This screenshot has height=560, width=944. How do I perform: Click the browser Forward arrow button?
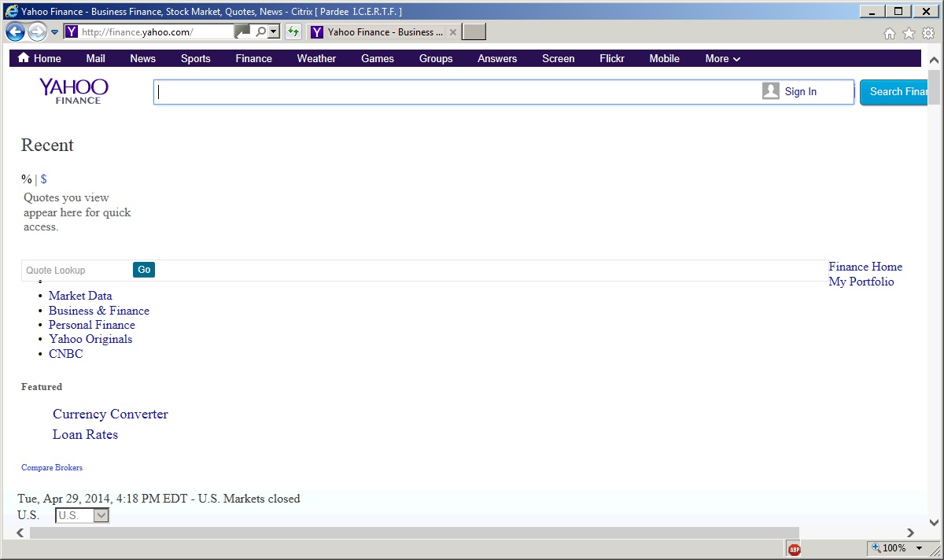(36, 31)
